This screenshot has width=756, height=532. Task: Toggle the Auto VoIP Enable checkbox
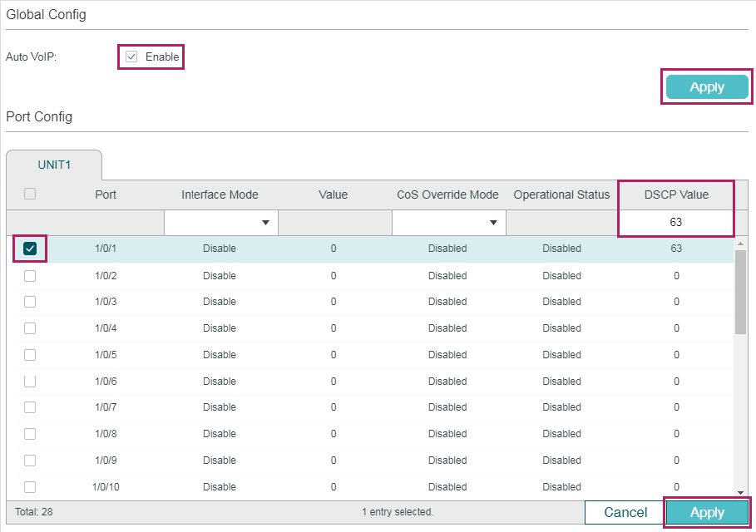(131, 57)
